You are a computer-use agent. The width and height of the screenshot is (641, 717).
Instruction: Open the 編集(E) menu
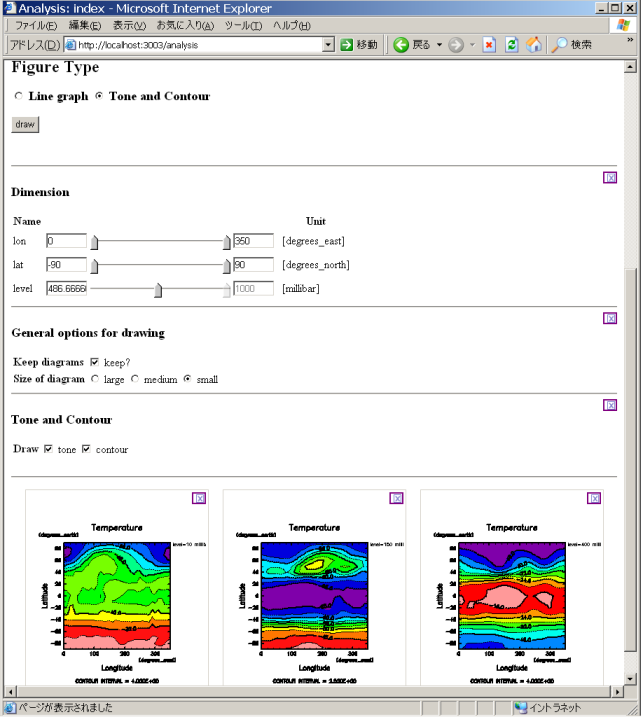[x=85, y=26]
